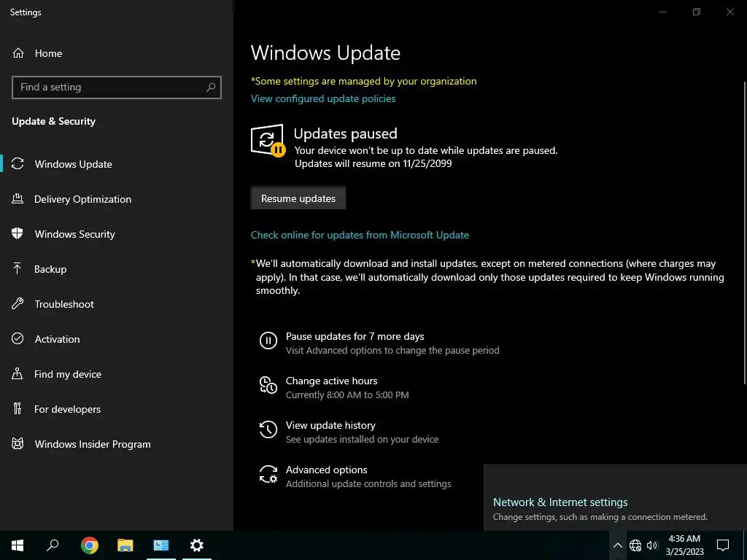This screenshot has width=747, height=560.
Task: Minimize the Settings window
Action: click(662, 12)
